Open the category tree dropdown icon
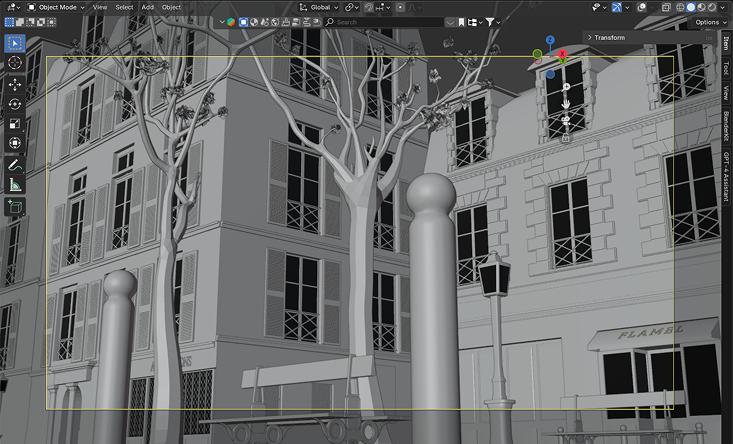 [x=475, y=22]
